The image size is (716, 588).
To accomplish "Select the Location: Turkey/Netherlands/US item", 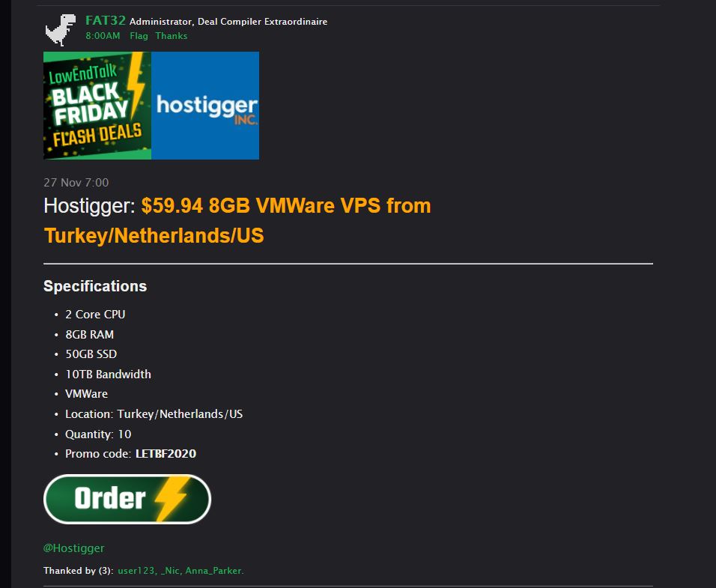I will pyautogui.click(x=154, y=414).
